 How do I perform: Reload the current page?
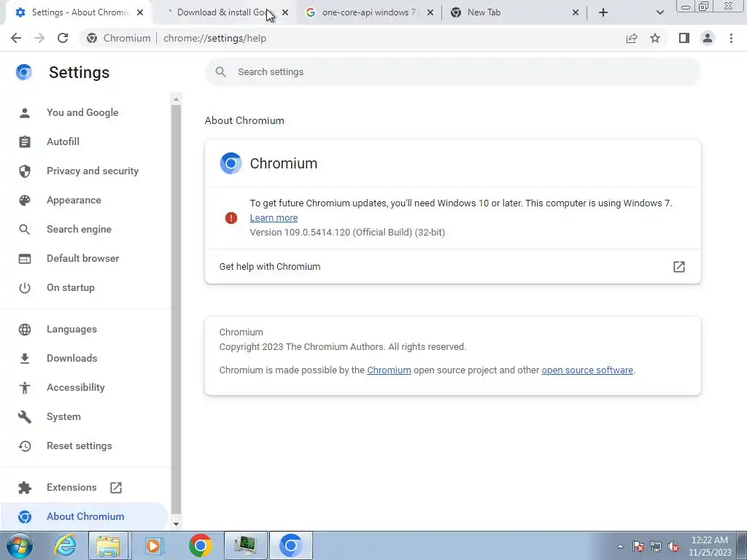click(x=63, y=38)
